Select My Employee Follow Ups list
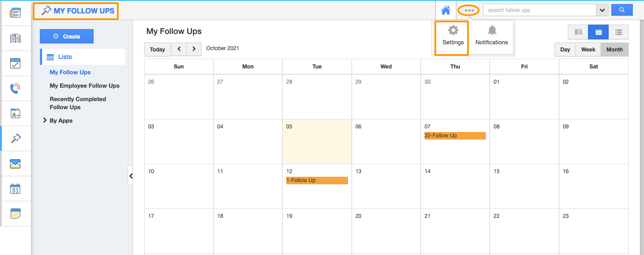This screenshot has width=644, height=255. point(85,85)
